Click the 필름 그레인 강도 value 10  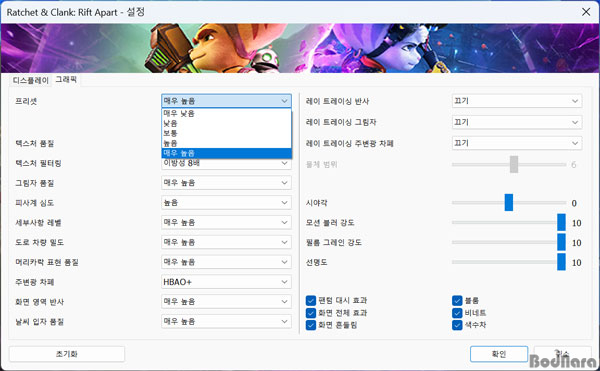click(577, 243)
